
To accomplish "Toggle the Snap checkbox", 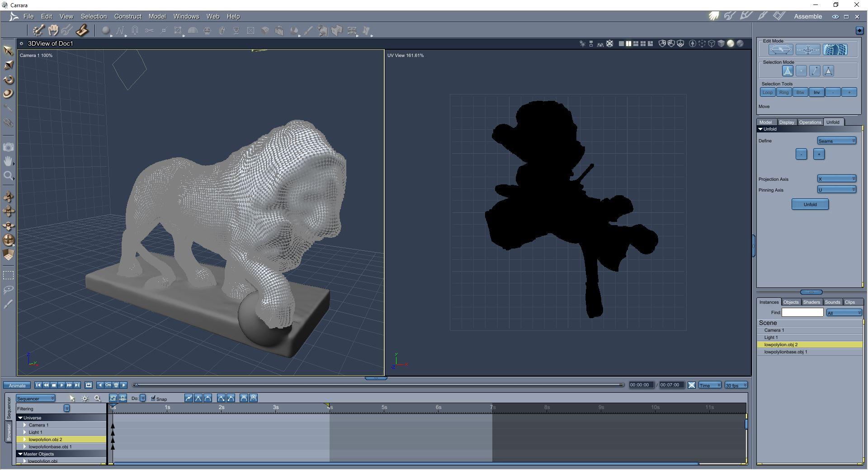I will 153,398.
